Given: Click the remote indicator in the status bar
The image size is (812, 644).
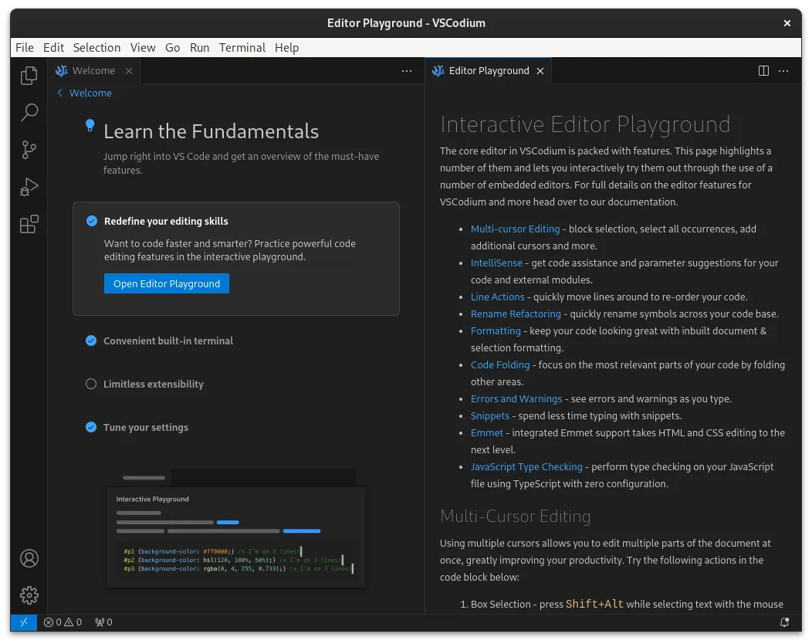Looking at the screenshot, I should [x=23, y=622].
